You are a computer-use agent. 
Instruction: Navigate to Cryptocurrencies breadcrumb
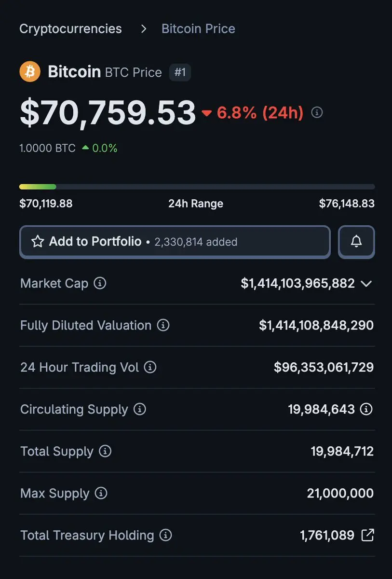coord(70,29)
